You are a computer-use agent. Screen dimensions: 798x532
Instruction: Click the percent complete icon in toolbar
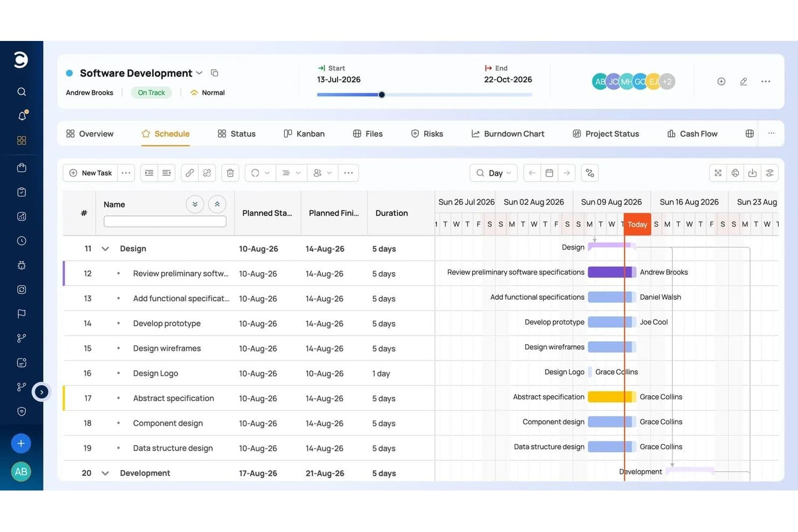tap(590, 173)
